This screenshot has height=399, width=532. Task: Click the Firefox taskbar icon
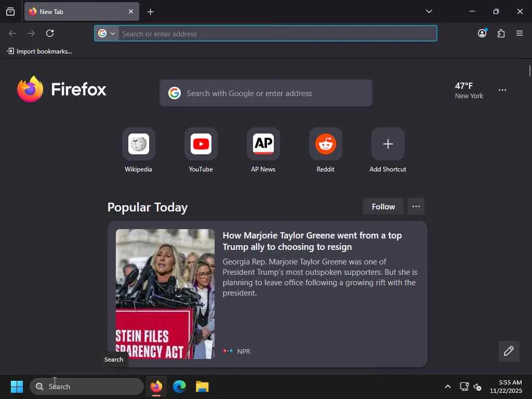tap(156, 387)
